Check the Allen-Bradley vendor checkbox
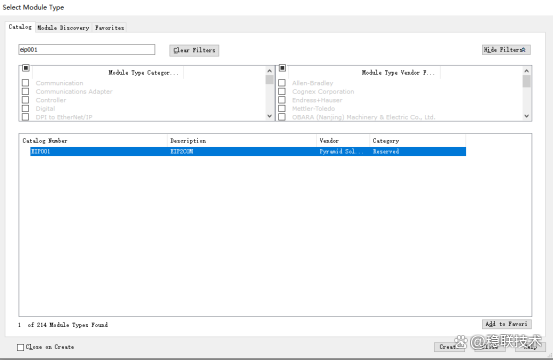553x361 pixels. point(282,83)
